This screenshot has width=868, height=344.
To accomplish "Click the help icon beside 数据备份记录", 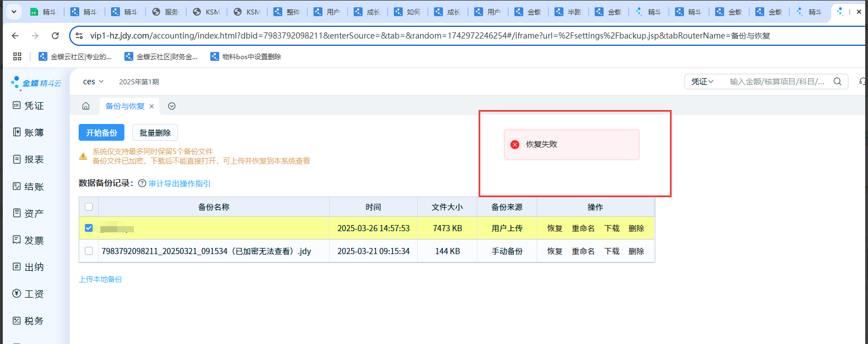I will pos(142,184).
